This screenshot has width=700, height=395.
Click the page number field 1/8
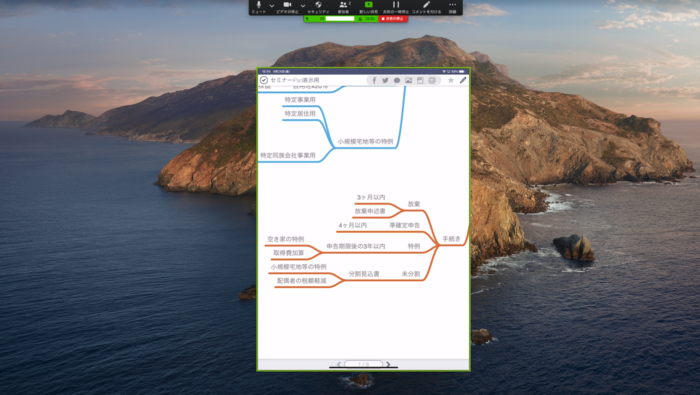363,364
